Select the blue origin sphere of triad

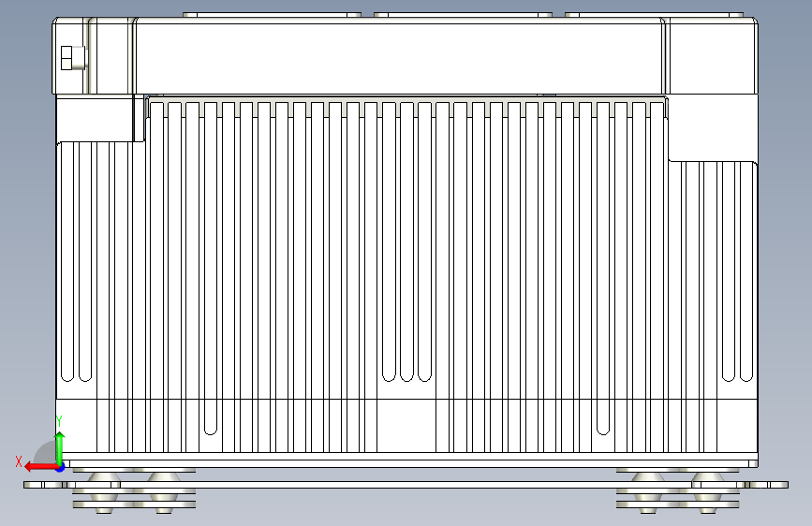pyautogui.click(x=61, y=467)
